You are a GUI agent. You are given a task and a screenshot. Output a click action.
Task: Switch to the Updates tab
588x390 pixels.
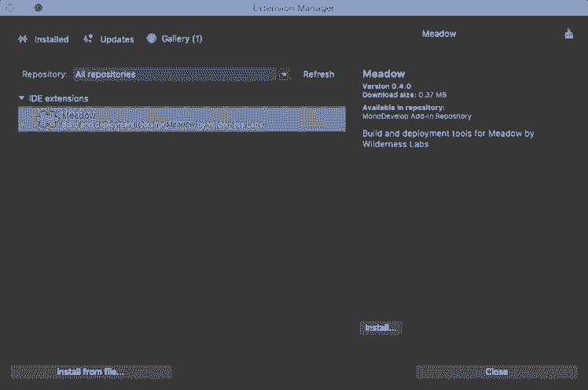click(x=108, y=39)
